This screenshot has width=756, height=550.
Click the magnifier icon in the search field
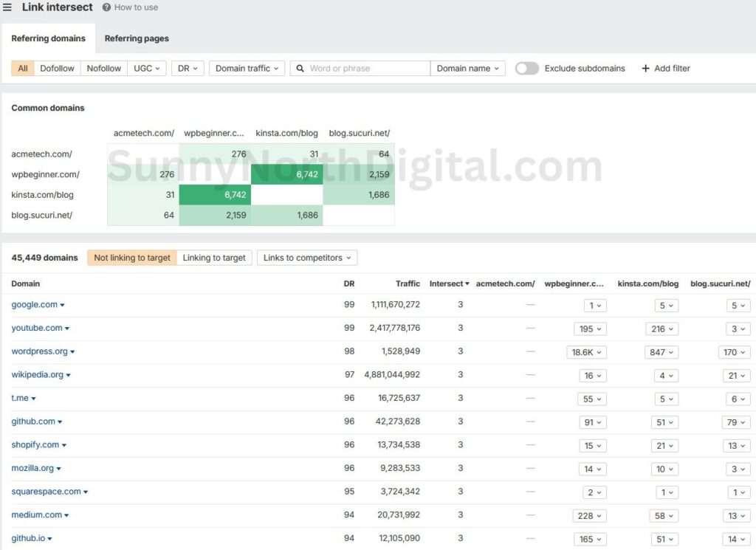pos(300,68)
